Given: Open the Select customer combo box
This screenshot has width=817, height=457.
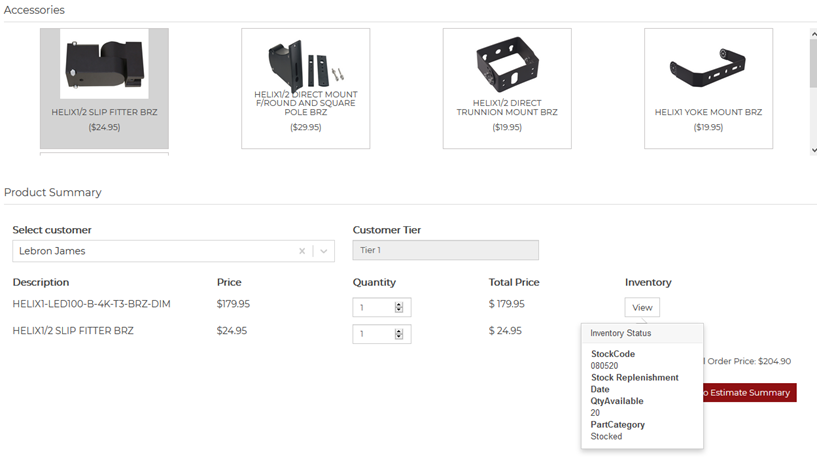Looking at the screenshot, I should tap(150, 251).
